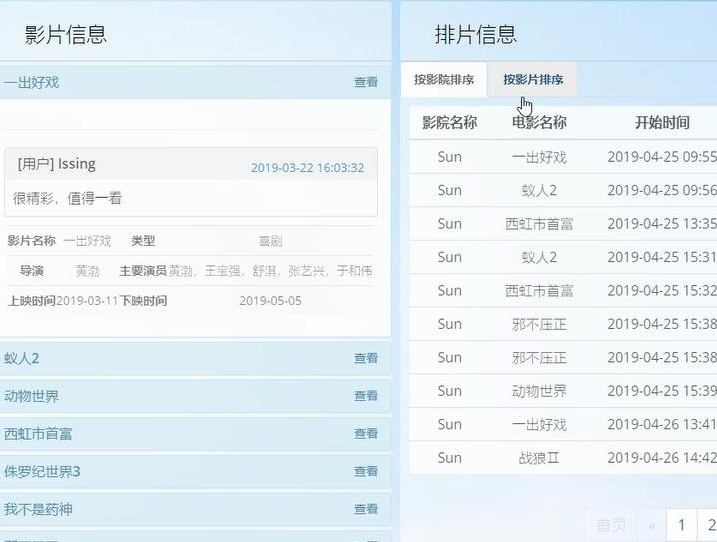The width and height of the screenshot is (717, 542).
Task: Click Sun cinema in the 战狼II row
Action: click(449, 458)
